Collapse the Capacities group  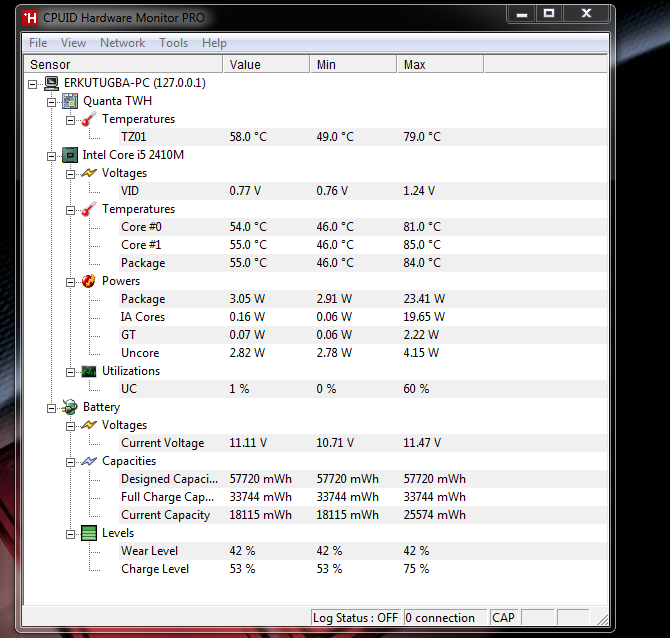point(70,462)
